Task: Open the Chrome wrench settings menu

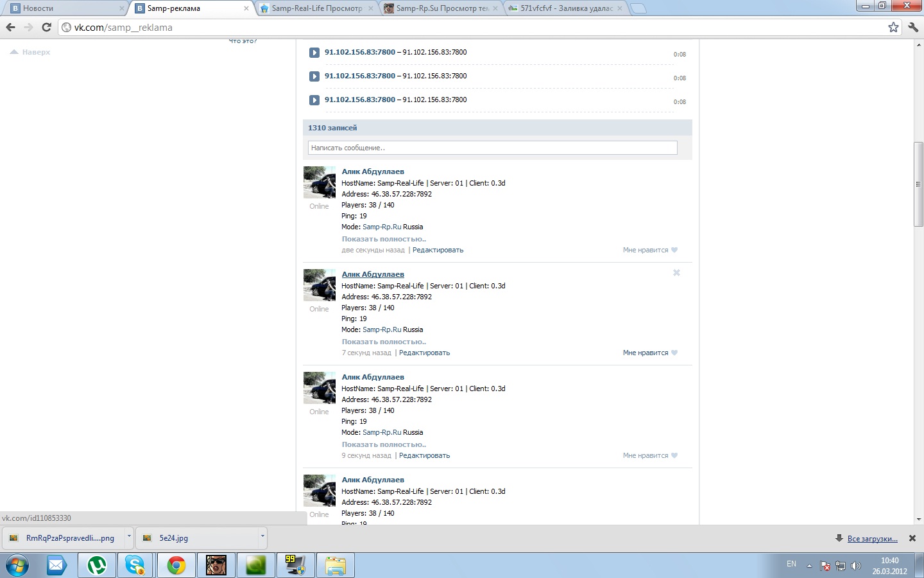Action: [913, 27]
